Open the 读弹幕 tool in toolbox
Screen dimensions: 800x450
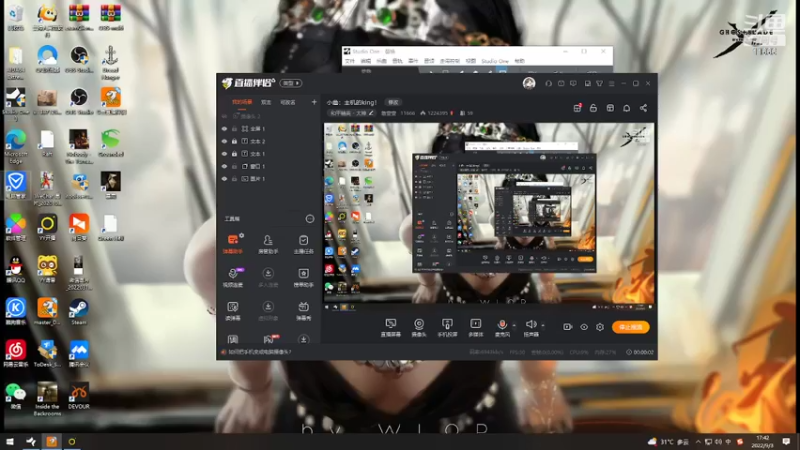[x=233, y=310]
